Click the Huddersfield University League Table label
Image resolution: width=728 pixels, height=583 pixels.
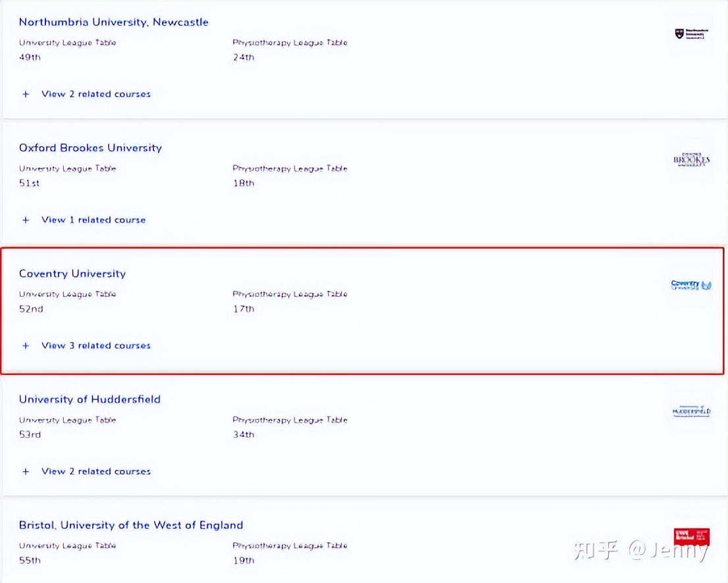[x=68, y=420]
